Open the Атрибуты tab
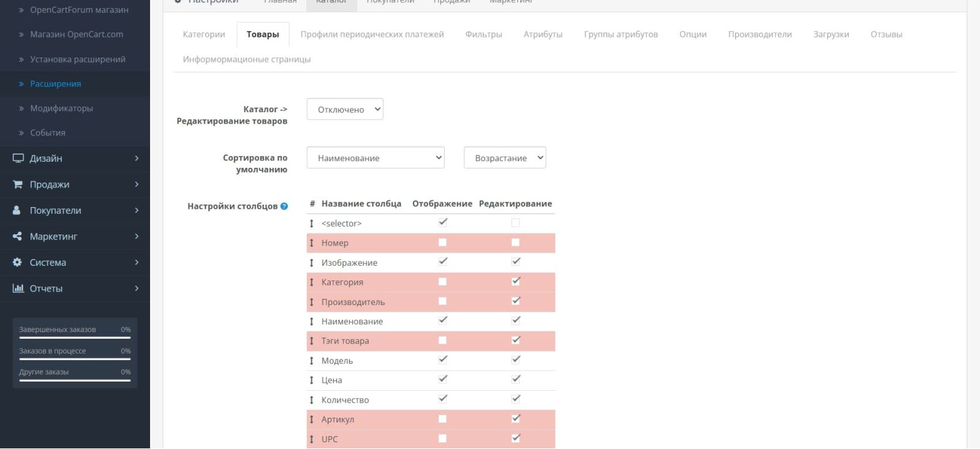 click(x=543, y=34)
